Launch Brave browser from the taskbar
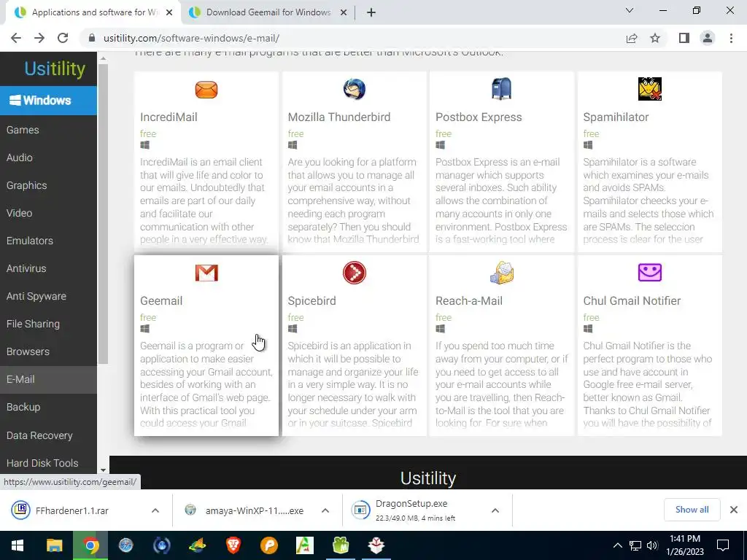747x560 pixels. point(233,545)
